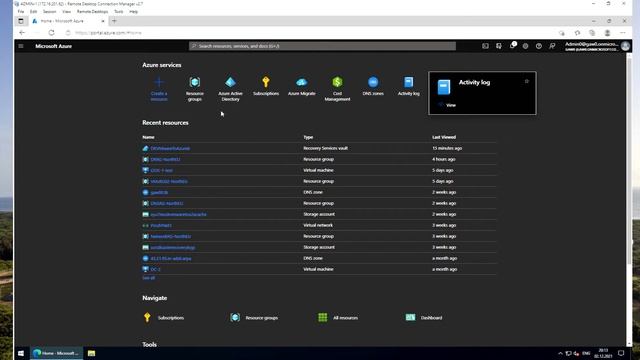Open the DNS zone viewed a month ago
Viewport: 640px width, 360px height.
171,258
